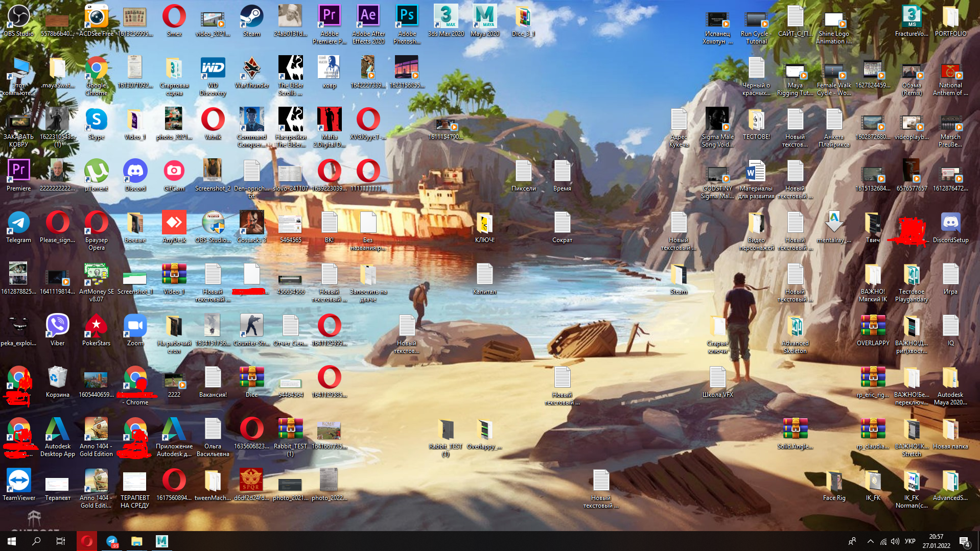Switch to Opera in the taskbar

tap(87, 541)
